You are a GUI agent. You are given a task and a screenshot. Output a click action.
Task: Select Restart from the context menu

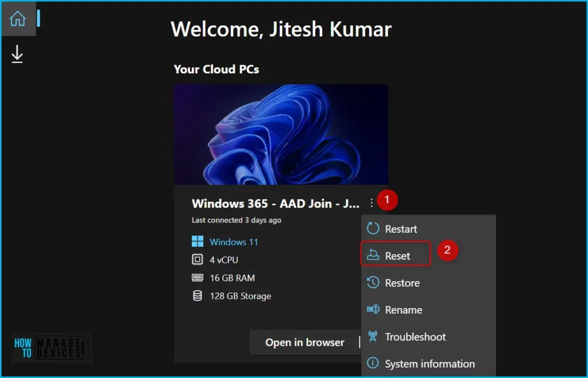pyautogui.click(x=428, y=228)
